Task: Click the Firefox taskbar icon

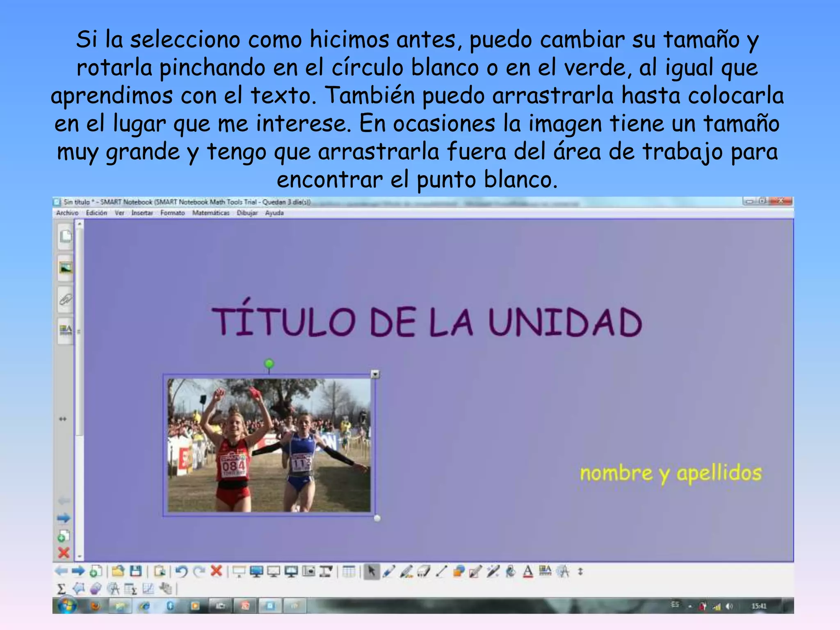Action: pyautogui.click(x=96, y=606)
